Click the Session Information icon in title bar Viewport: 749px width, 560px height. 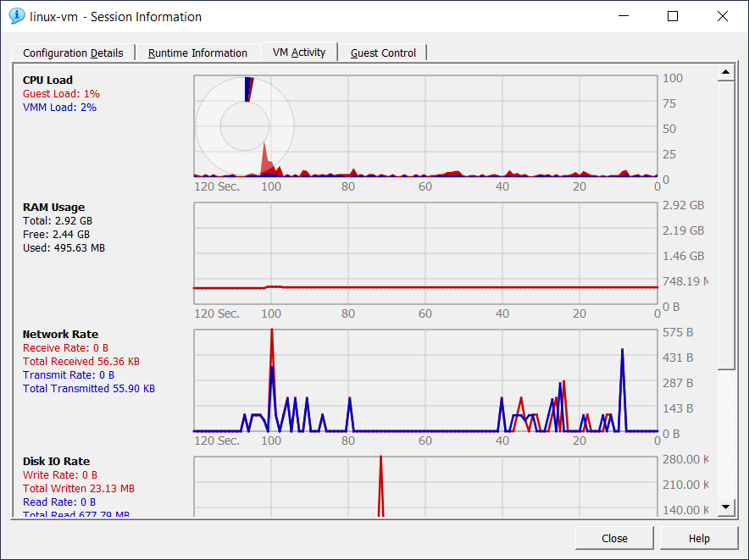coord(16,16)
